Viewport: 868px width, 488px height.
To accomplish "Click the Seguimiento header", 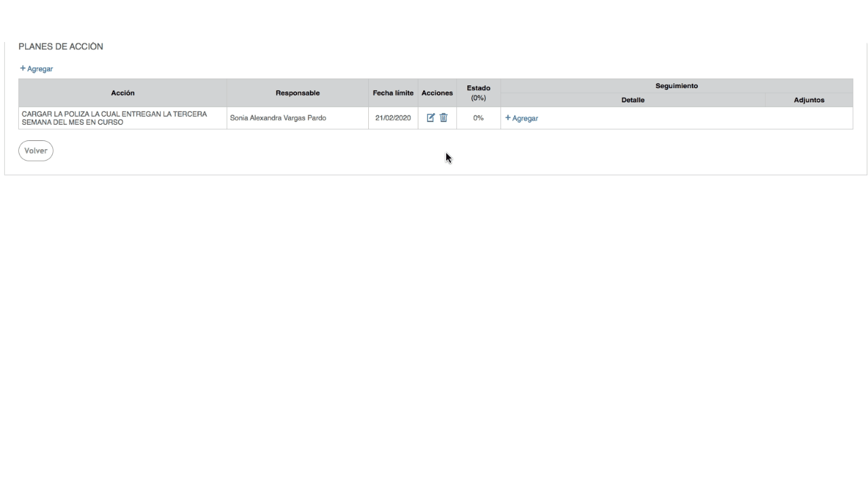I will 677,86.
